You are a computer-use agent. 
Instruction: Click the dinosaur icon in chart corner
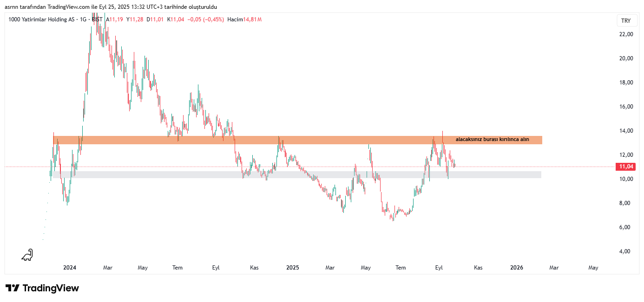27,255
